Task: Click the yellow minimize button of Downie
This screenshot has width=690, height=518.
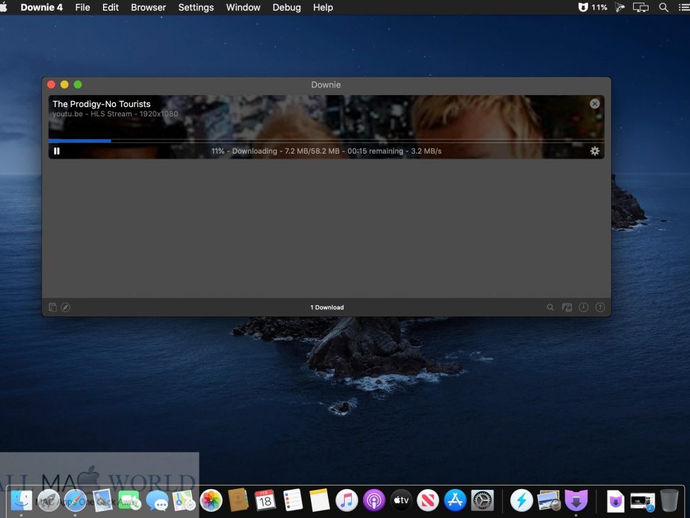Action: (64, 84)
